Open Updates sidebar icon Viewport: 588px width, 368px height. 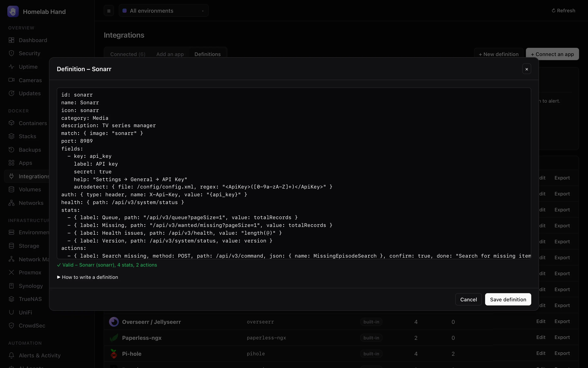(x=11, y=93)
